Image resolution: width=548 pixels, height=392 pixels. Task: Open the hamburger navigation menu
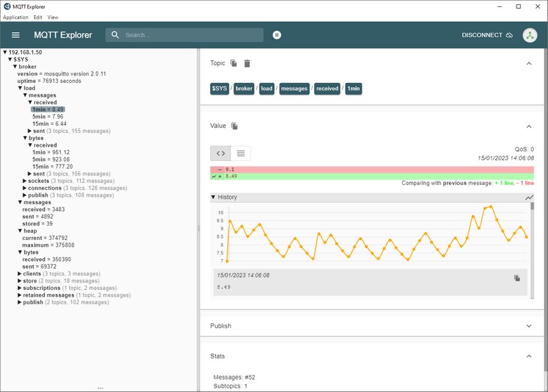pyautogui.click(x=15, y=35)
